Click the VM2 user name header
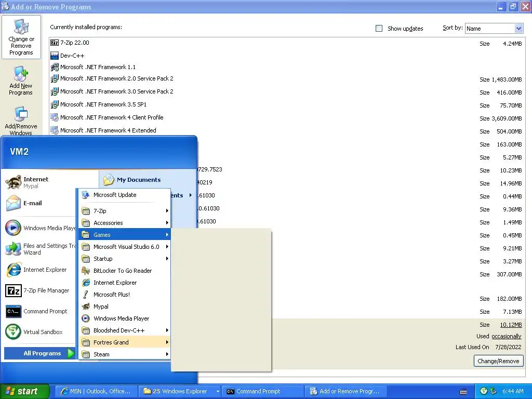The height and width of the screenshot is (399, 532). click(x=19, y=152)
